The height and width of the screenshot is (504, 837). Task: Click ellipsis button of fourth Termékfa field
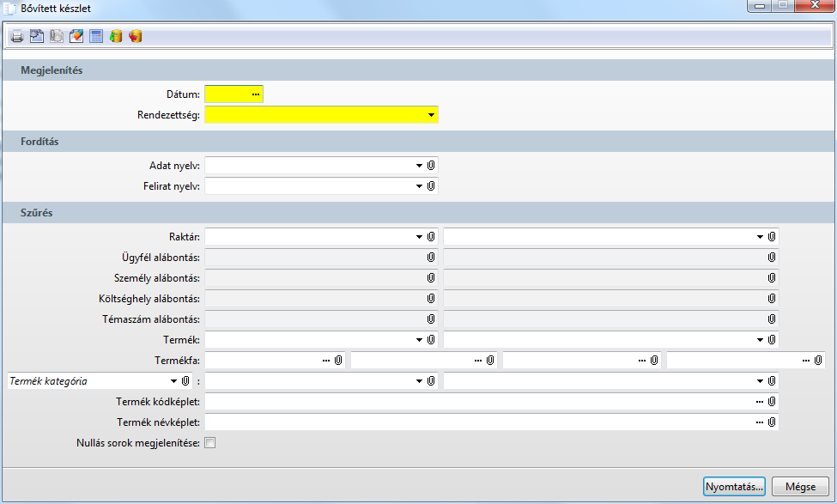pyautogui.click(x=806, y=361)
